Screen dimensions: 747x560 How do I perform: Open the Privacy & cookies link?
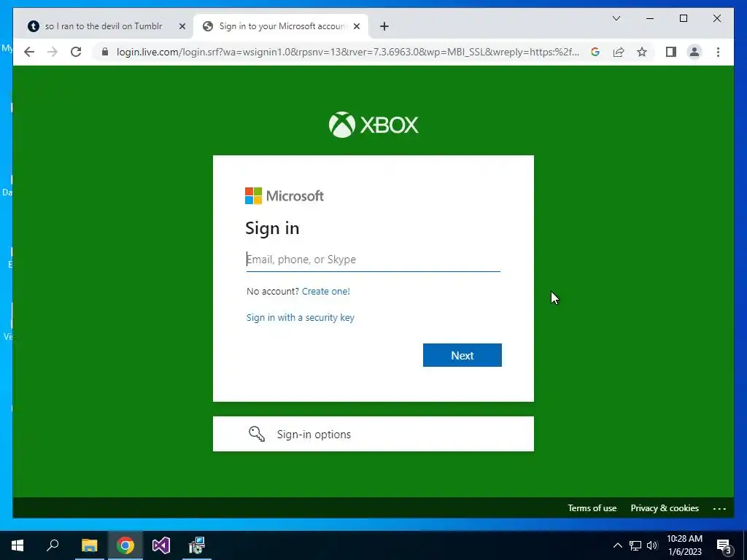665,508
